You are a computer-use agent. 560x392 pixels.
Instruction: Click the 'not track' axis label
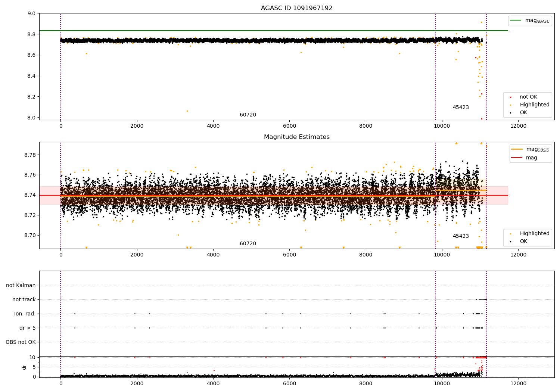pos(24,300)
